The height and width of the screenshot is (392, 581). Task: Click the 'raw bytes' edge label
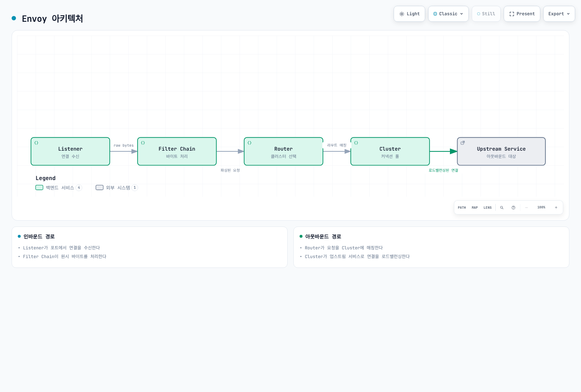pos(123,146)
